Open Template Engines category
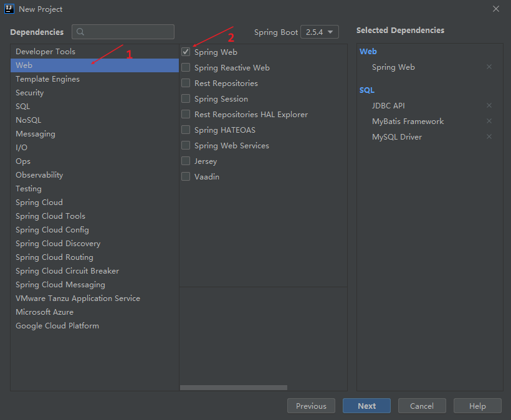Viewport: 511px width, 420px height. click(95, 79)
